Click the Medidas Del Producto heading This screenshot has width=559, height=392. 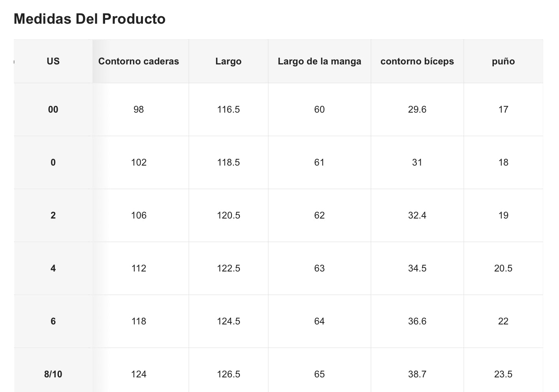tap(90, 19)
